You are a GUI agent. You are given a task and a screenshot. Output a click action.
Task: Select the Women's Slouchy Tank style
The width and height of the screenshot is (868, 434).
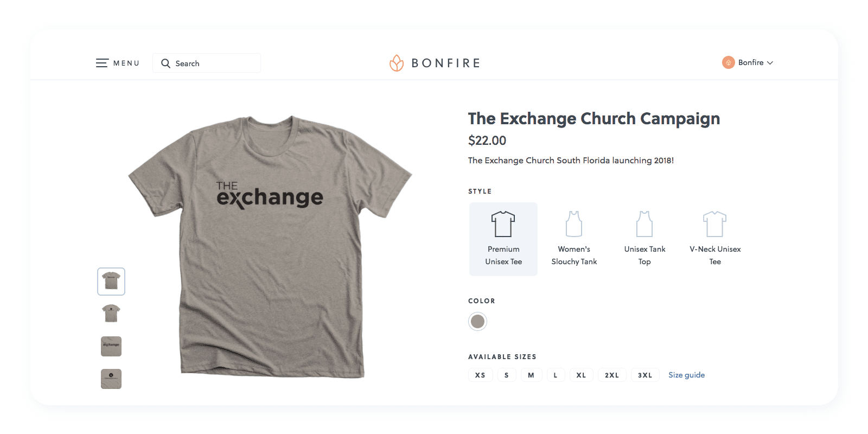click(x=574, y=239)
